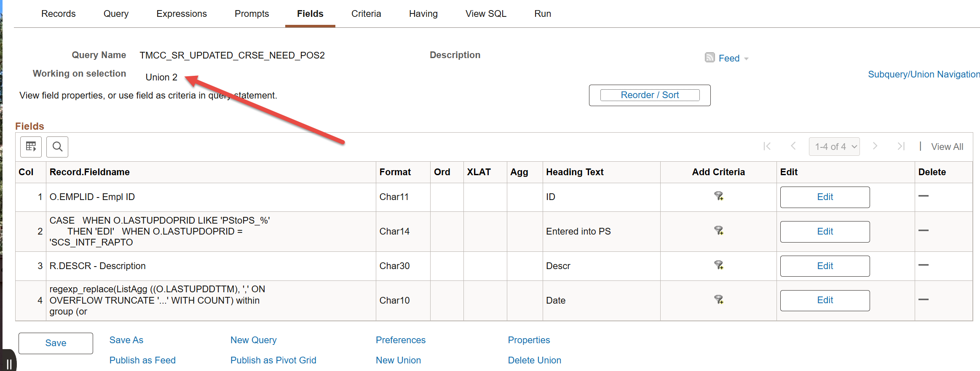Add criteria for O.EMPLID field via funnel icon
The image size is (980, 371).
(718, 196)
